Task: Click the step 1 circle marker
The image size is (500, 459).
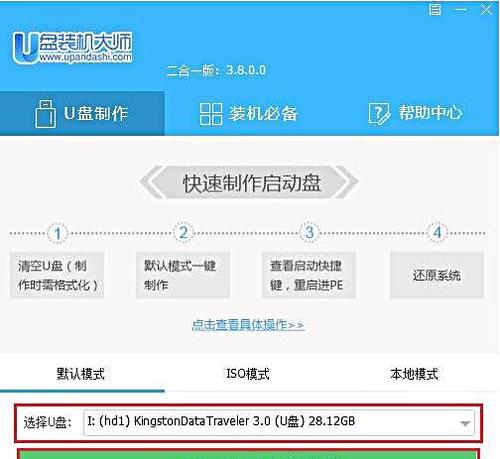Action: click(58, 233)
